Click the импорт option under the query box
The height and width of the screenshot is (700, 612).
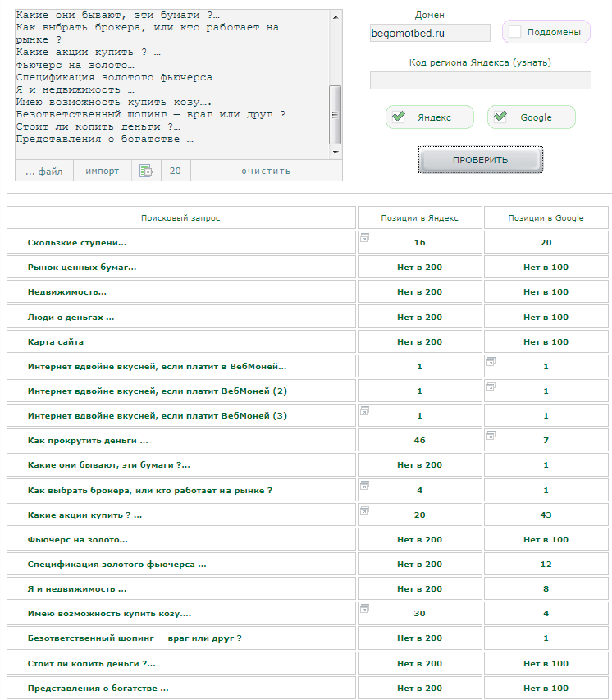click(103, 171)
